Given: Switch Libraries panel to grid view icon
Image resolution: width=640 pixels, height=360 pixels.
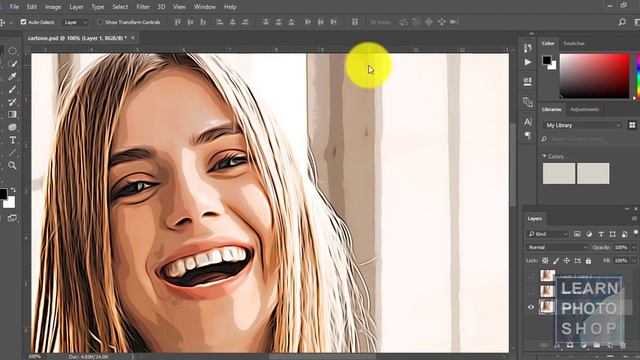Looking at the screenshot, I should point(632,125).
